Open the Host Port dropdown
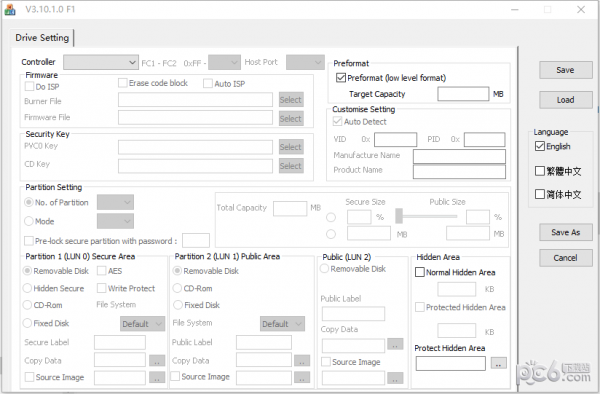This screenshot has height=394, width=600. pos(305,62)
